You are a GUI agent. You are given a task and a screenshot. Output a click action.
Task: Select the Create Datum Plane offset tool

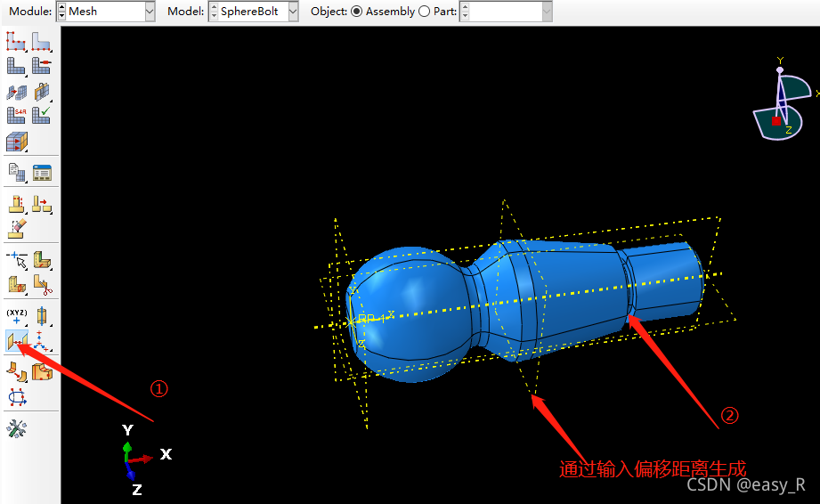click(x=16, y=339)
